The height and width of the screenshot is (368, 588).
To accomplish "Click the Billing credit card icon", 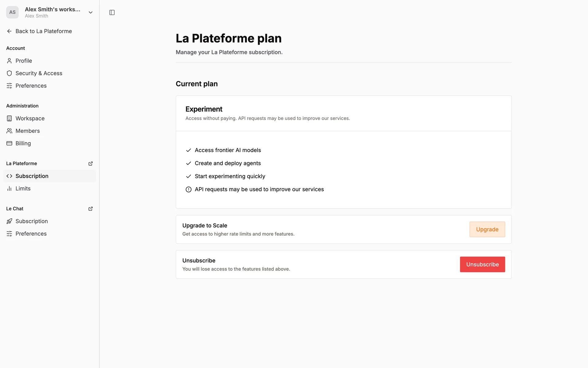I will click(9, 143).
